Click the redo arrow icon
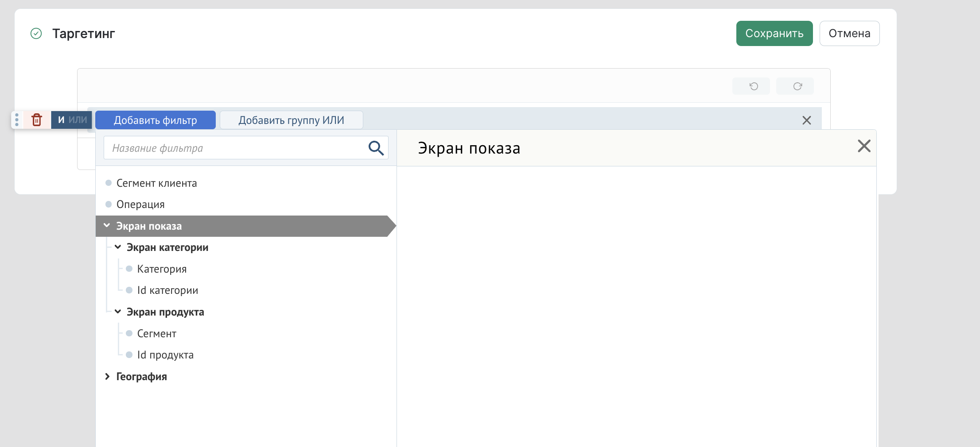The height and width of the screenshot is (447, 980). click(797, 86)
